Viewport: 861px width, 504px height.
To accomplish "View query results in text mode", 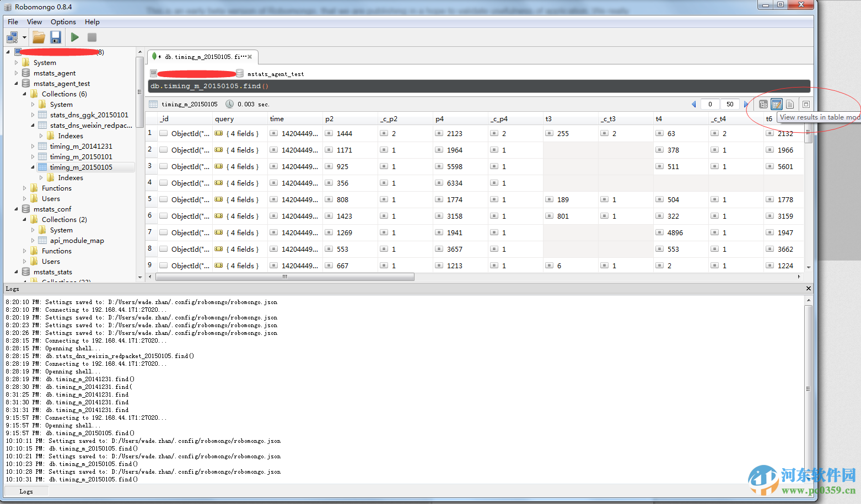I will click(790, 104).
